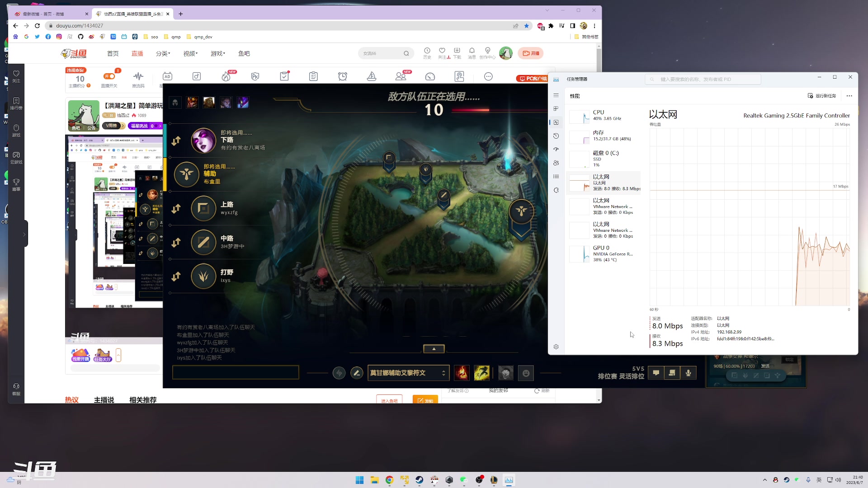Viewport: 868px width, 488px height.
Task: Open Douyu sidebar 排行榜 item
Action: [x=16, y=103]
